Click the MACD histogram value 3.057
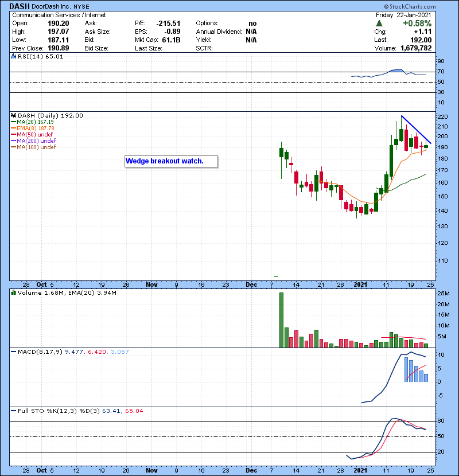The width and height of the screenshot is (459, 476). [x=120, y=352]
